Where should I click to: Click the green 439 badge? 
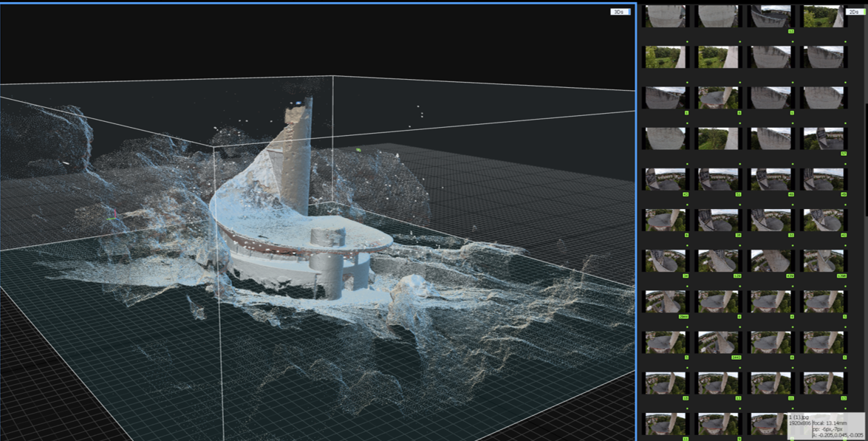click(789, 276)
